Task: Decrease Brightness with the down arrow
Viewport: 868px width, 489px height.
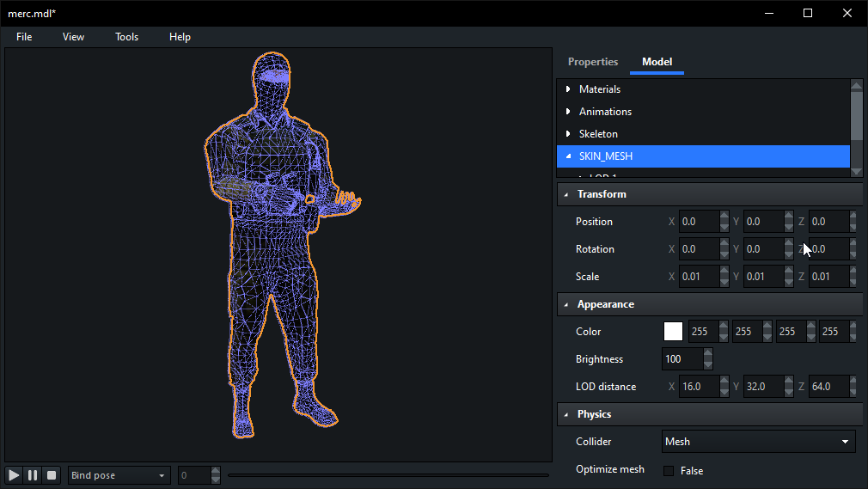Action: point(707,364)
